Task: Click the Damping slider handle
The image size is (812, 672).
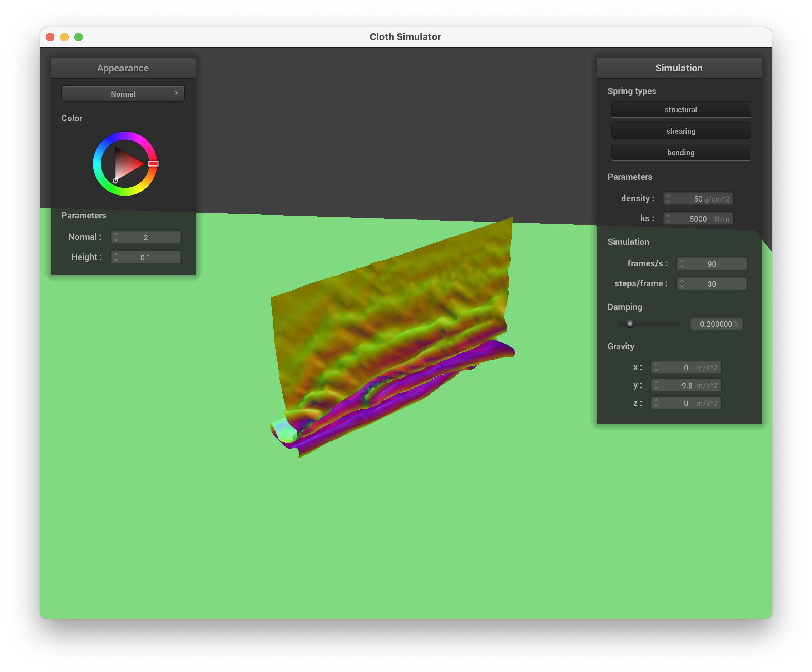Action: click(x=630, y=323)
